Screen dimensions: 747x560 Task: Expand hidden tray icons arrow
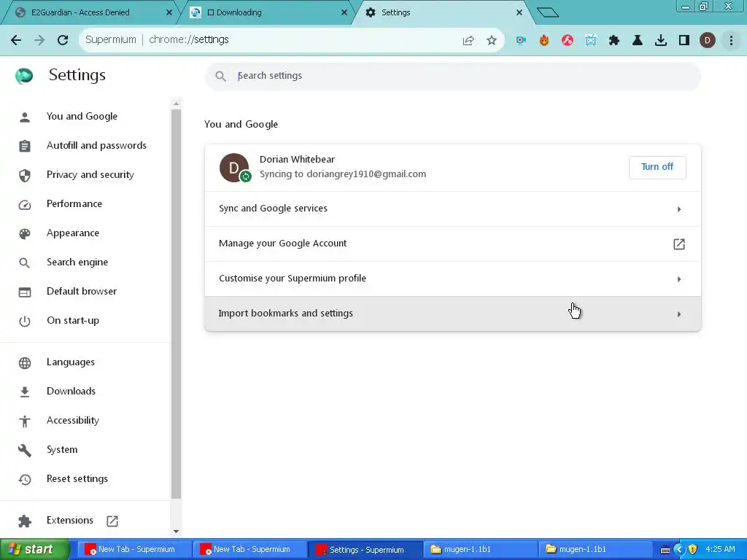(x=679, y=550)
